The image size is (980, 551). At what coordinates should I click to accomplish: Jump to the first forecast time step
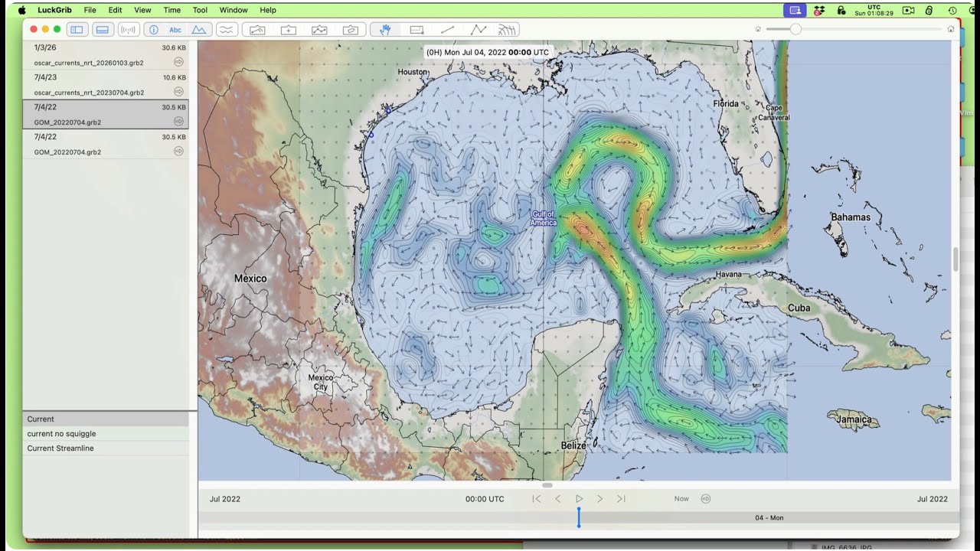click(537, 499)
